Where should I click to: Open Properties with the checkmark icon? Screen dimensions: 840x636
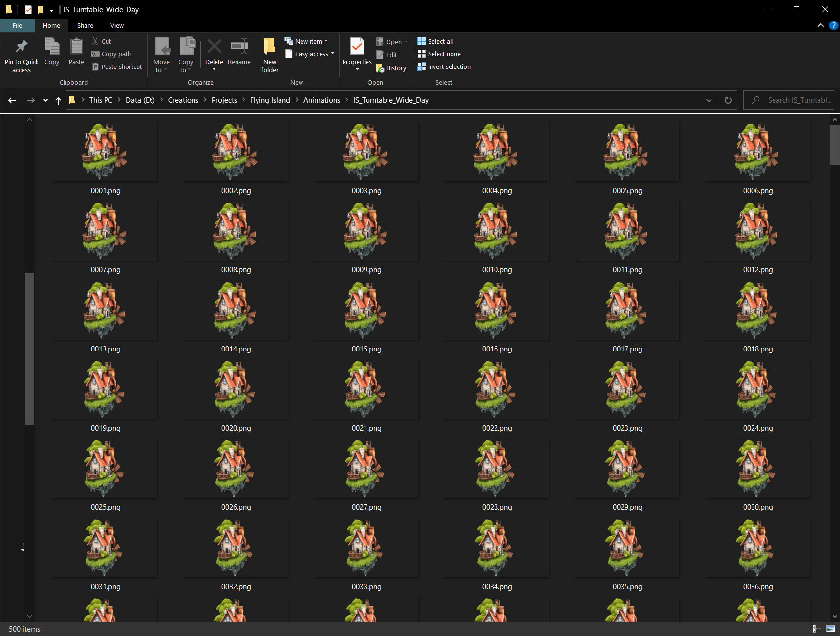357,47
